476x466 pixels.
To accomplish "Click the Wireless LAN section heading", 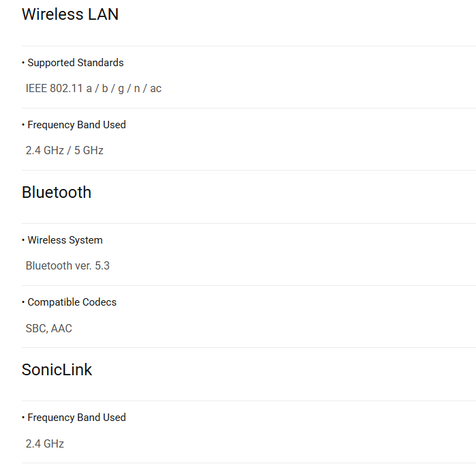I will coord(70,15).
